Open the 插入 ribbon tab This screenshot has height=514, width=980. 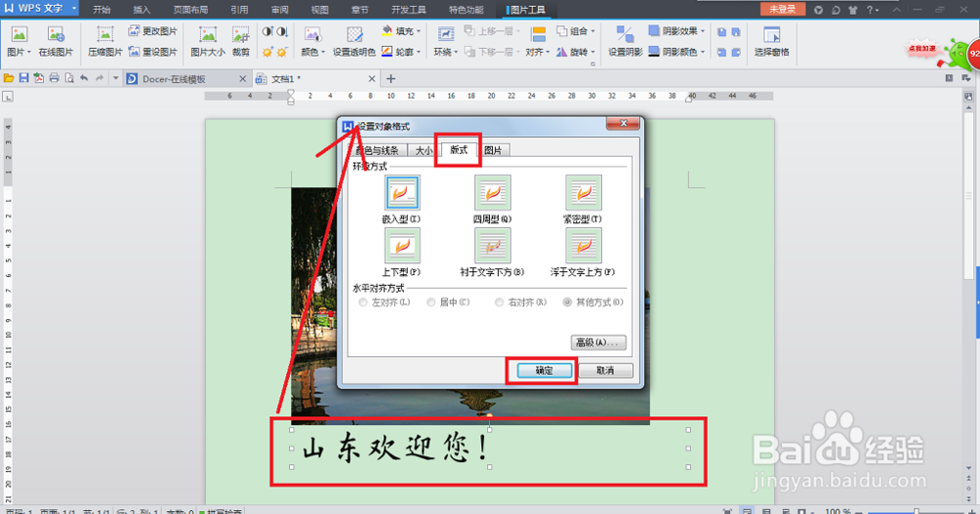142,10
